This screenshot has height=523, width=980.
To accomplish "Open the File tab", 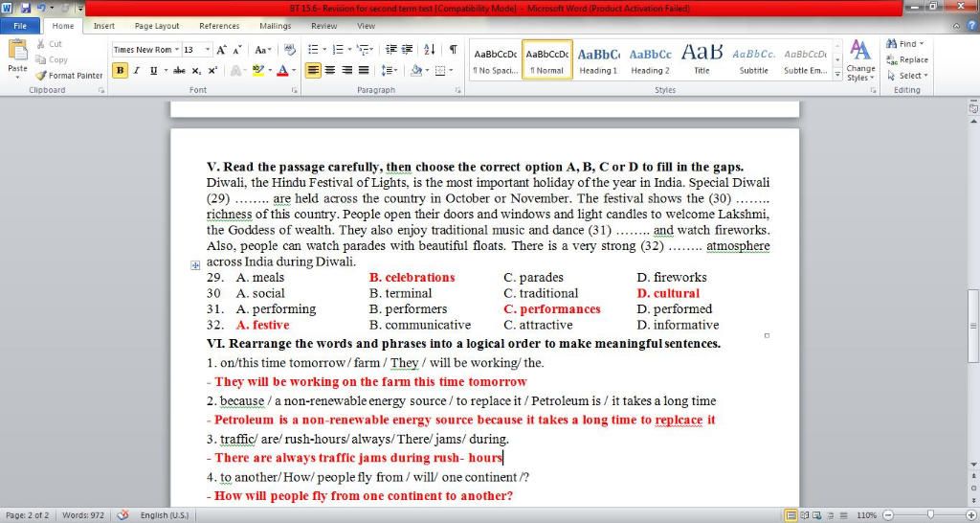I will pyautogui.click(x=20, y=26).
